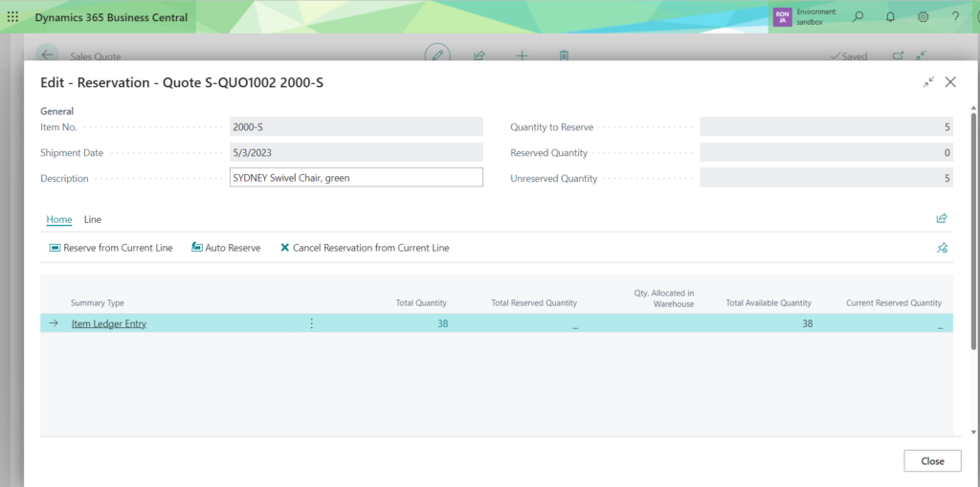This screenshot has width=980, height=487.
Task: Open the Item Ledger Entry link
Action: coord(109,323)
